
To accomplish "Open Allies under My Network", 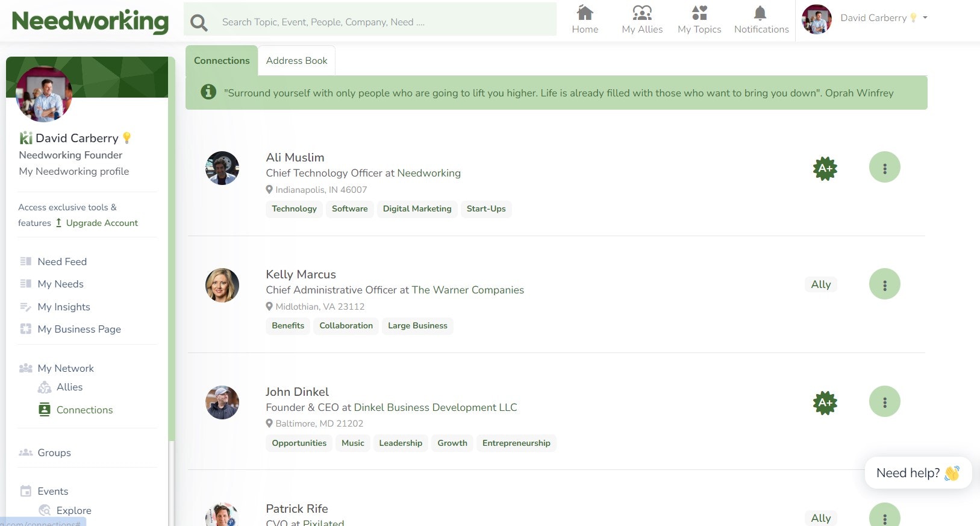I will click(69, 387).
